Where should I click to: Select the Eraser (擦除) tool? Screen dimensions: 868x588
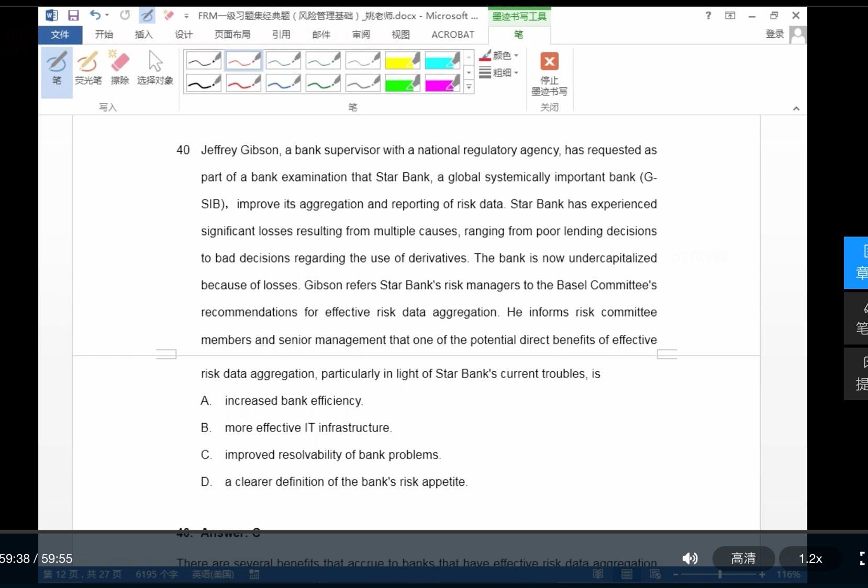click(119, 69)
